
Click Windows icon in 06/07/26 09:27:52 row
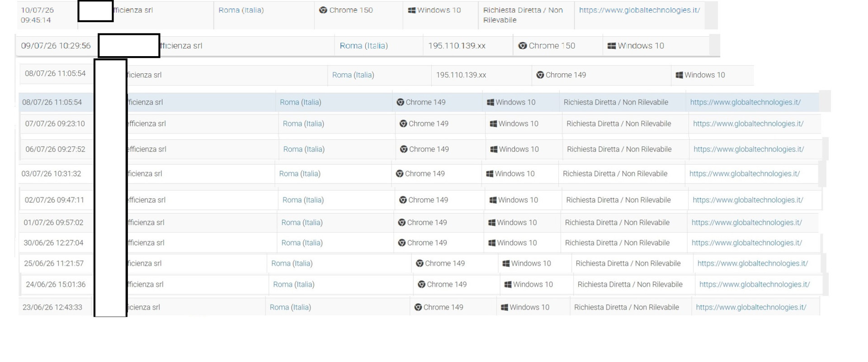point(494,149)
